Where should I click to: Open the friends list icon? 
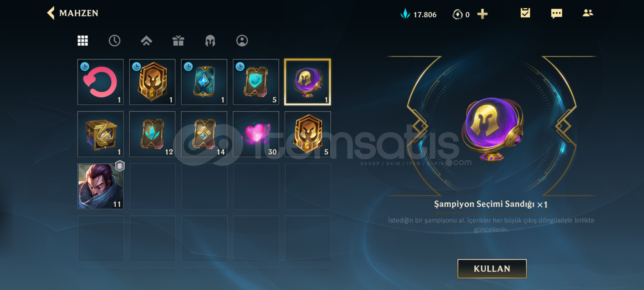[588, 13]
